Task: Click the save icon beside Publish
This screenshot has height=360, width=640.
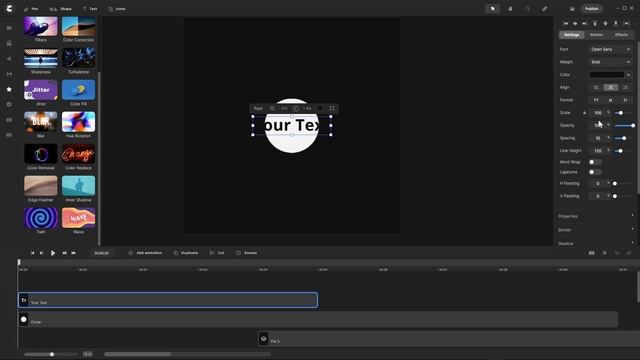Action: click(572, 9)
